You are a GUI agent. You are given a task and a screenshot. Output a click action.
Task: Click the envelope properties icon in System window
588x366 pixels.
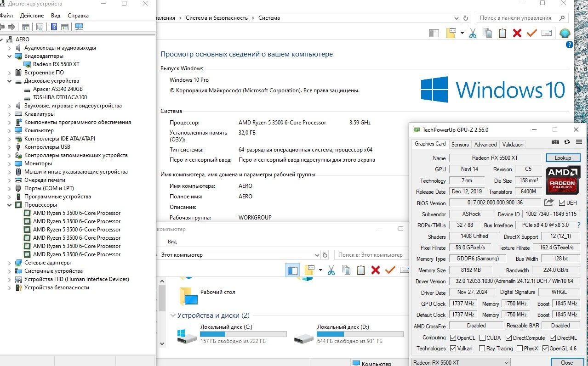(x=547, y=33)
